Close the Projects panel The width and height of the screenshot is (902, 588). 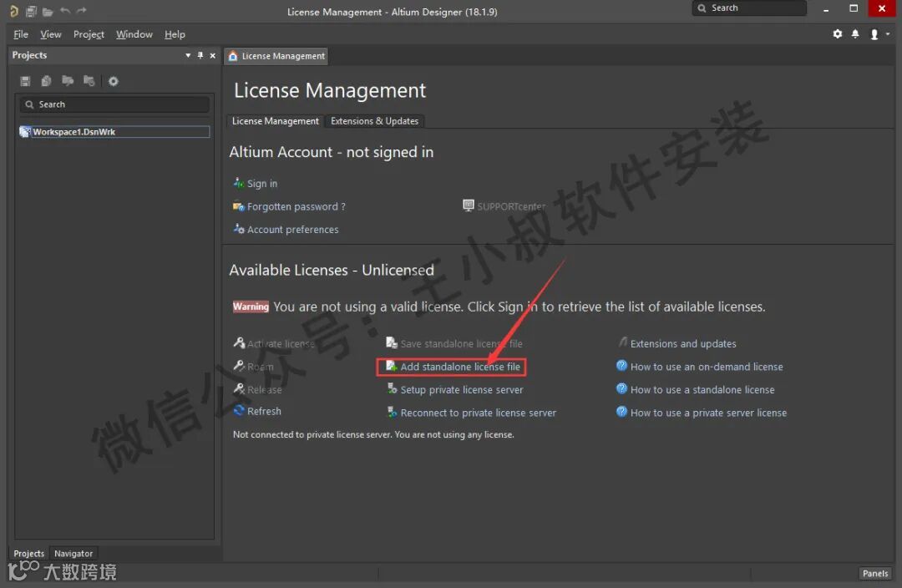[x=213, y=55]
